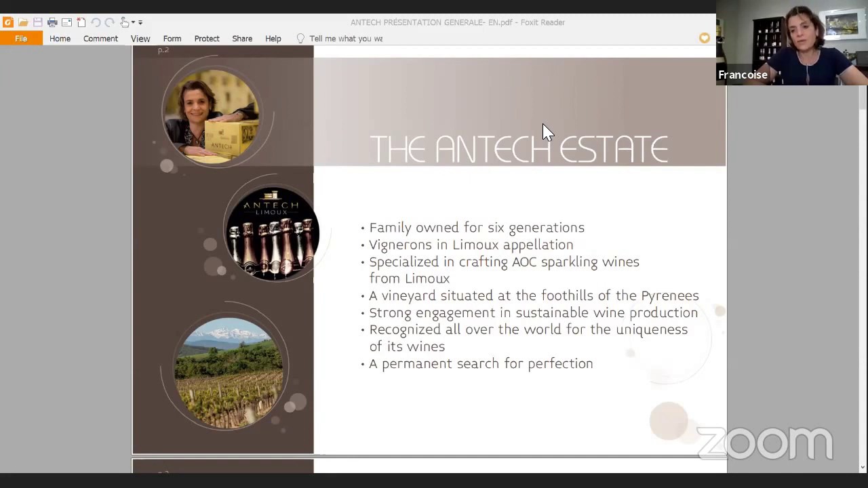Open the Comment ribbon tab
Screen dimensions: 868x488
(x=100, y=39)
